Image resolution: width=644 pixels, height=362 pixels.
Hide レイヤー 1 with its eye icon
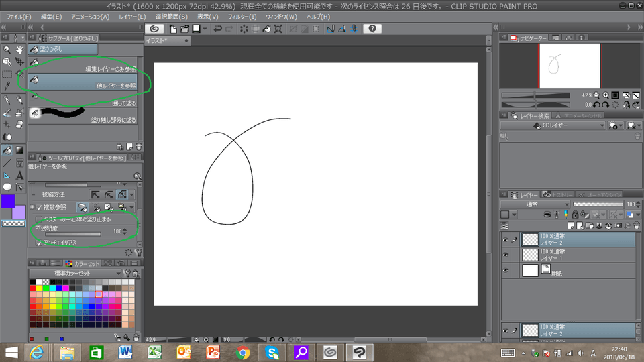point(506,255)
